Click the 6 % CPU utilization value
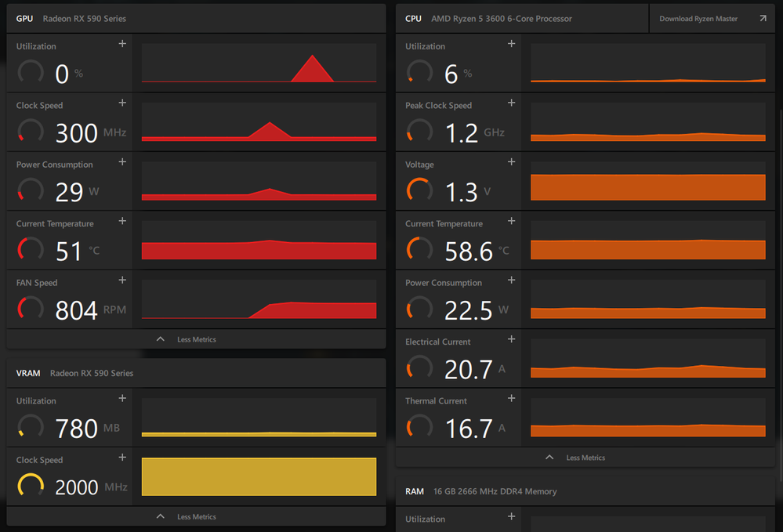Image resolution: width=783 pixels, height=532 pixels. (458, 74)
